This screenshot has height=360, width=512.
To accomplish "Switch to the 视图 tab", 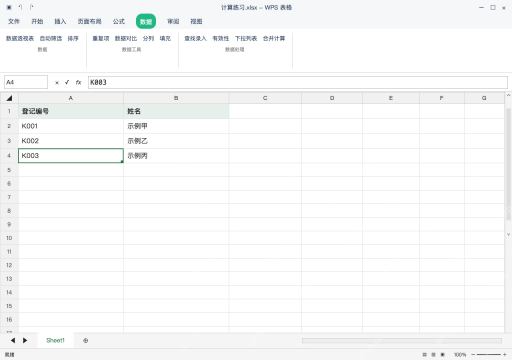I will click(x=196, y=22).
